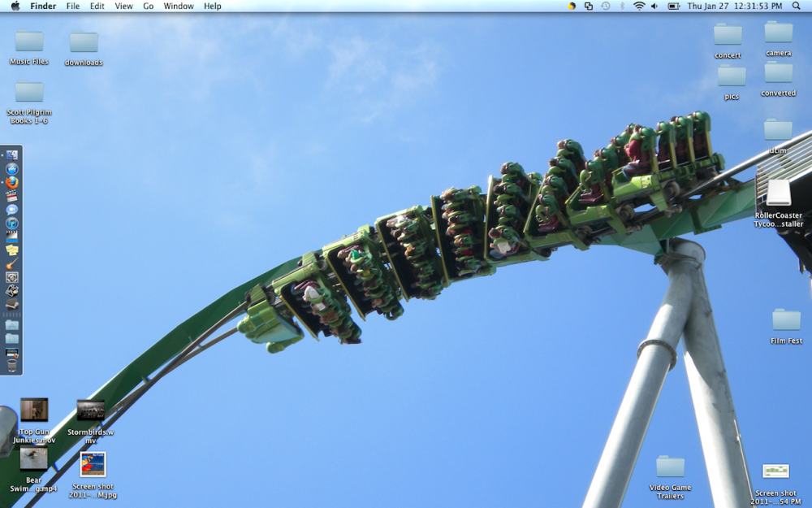Open Stickies from the Dock
The image size is (812, 508).
pyautogui.click(x=11, y=250)
